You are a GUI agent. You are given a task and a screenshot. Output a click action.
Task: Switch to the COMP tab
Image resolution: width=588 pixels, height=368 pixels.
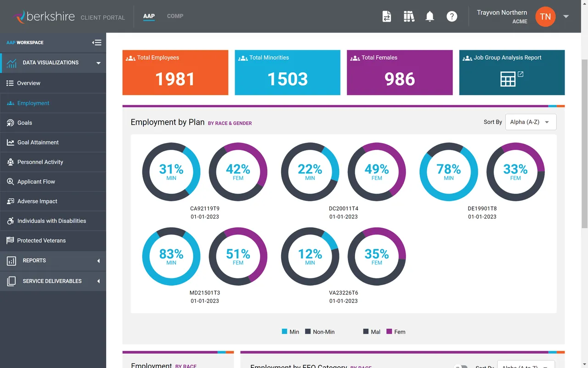(x=175, y=16)
